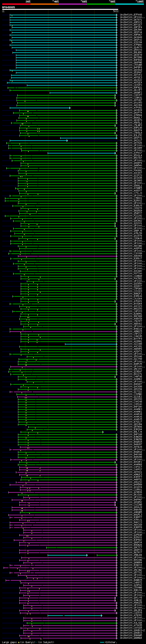
Task: Select hit UniRef100_Q43649
Action: [x=131, y=37]
